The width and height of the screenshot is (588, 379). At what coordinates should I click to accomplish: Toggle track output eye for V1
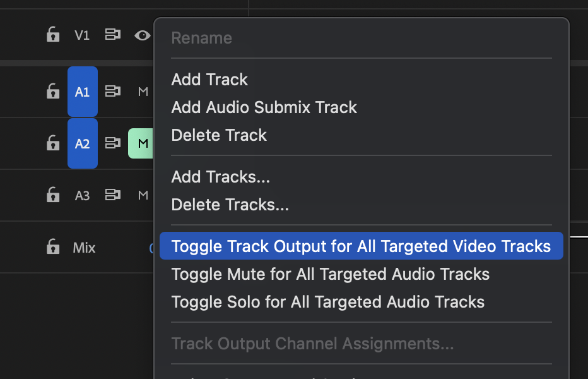[141, 35]
